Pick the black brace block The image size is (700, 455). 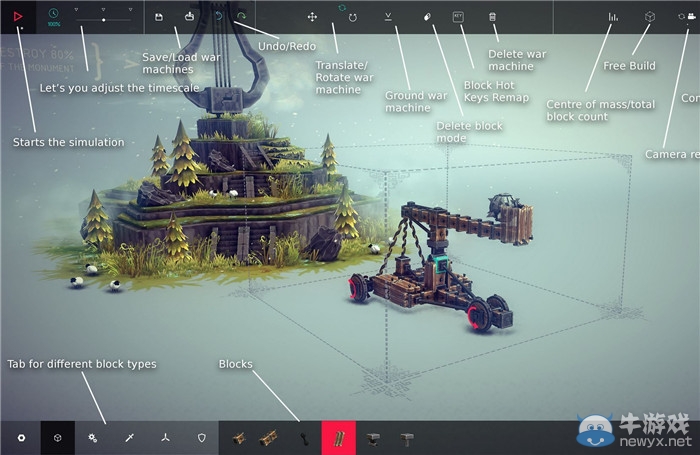point(304,439)
